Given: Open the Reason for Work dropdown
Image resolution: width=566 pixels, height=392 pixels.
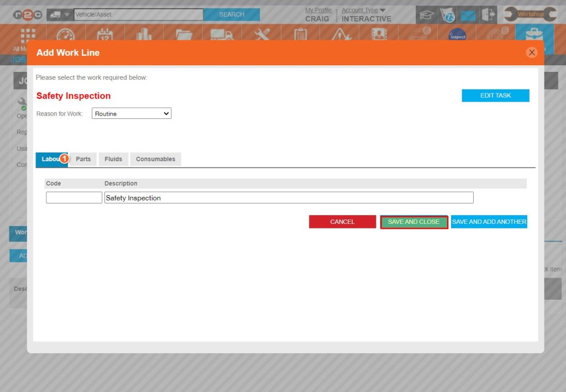Looking at the screenshot, I should point(131,113).
